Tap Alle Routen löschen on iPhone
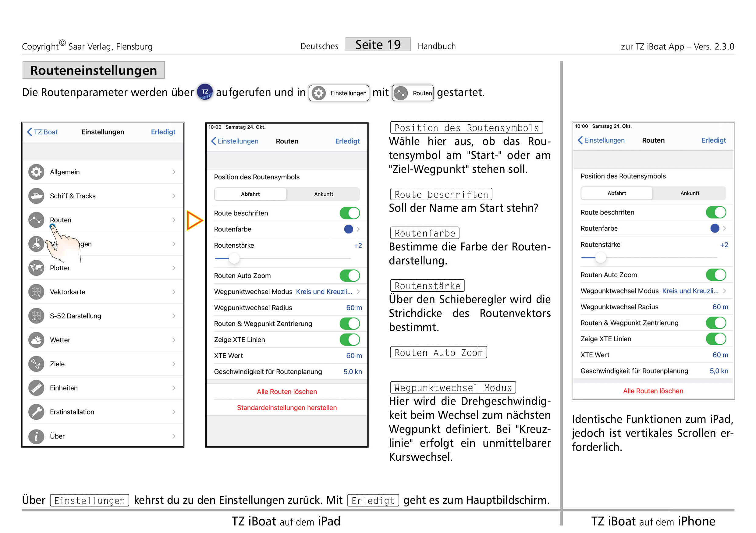756x533 pixels. [x=653, y=391]
